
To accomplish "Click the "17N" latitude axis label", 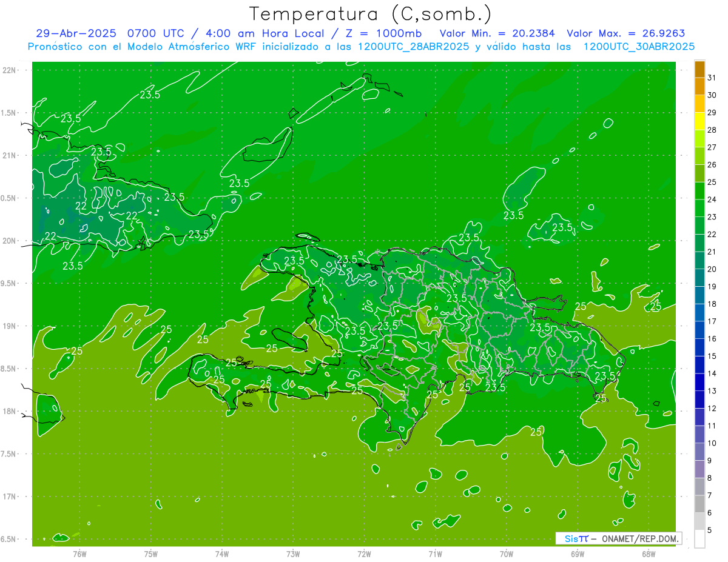I will click(10, 497).
